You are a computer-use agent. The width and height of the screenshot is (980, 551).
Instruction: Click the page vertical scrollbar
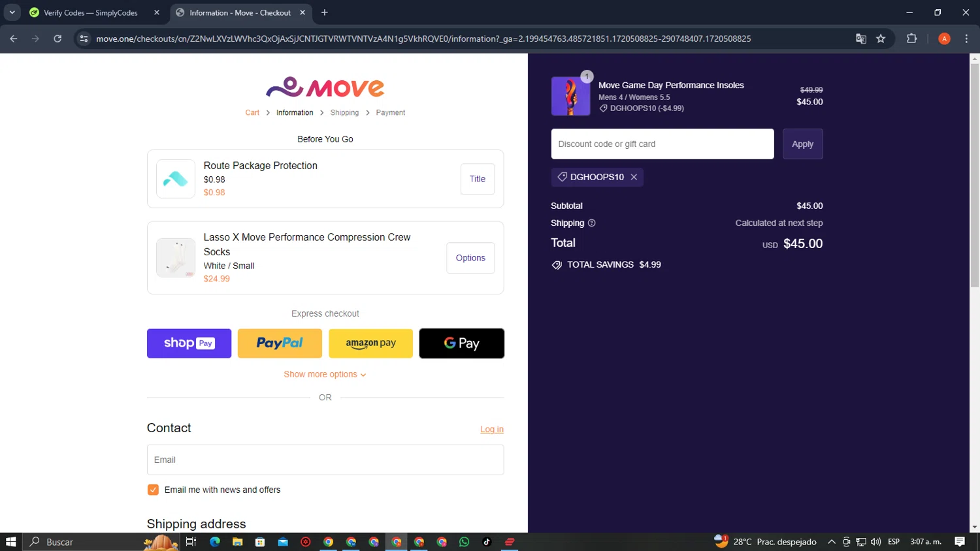tap(975, 176)
